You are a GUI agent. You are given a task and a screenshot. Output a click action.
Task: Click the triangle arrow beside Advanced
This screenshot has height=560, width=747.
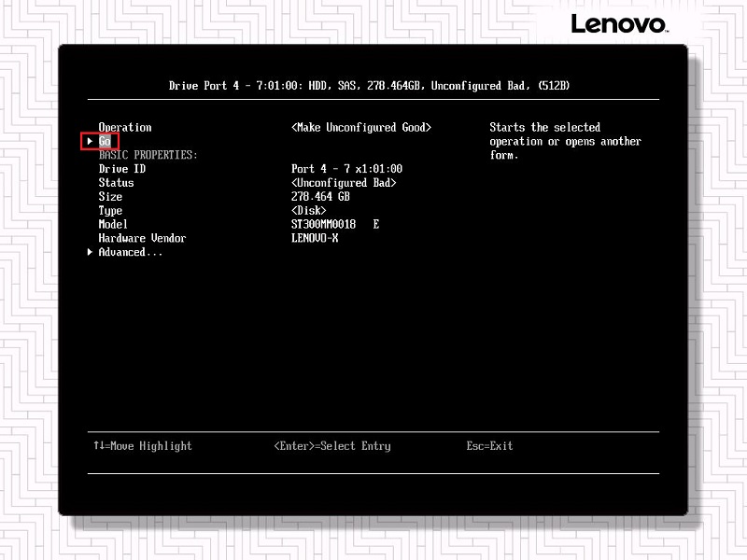[90, 252]
